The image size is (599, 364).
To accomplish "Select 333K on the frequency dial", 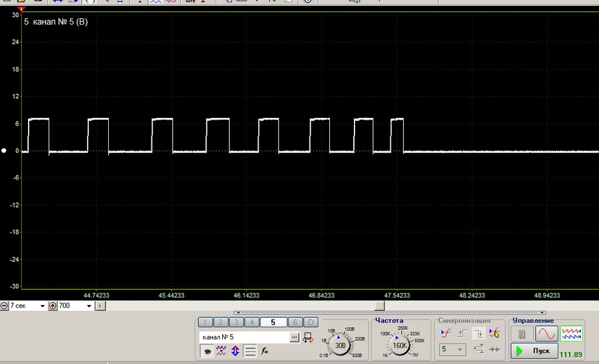I will [415, 334].
